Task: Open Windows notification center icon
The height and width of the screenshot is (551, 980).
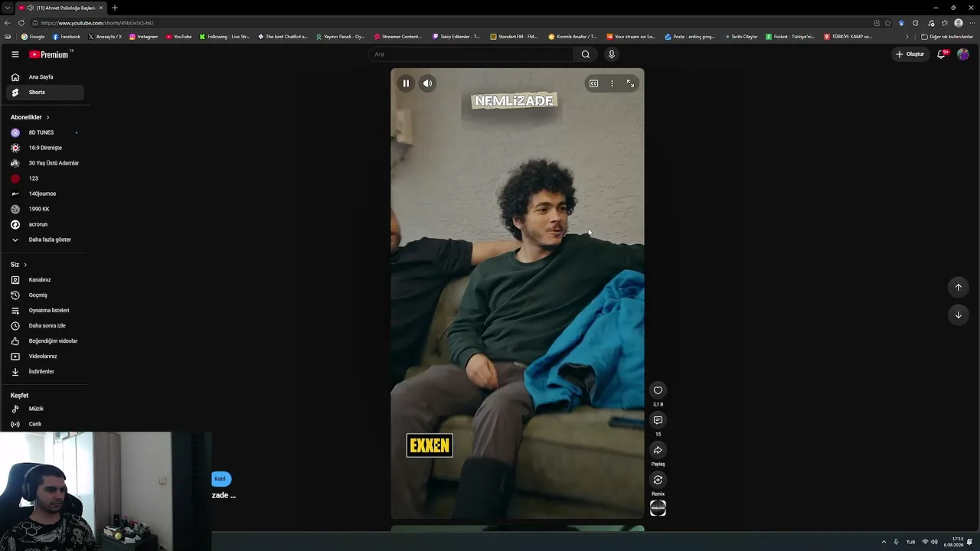Action: [970, 542]
